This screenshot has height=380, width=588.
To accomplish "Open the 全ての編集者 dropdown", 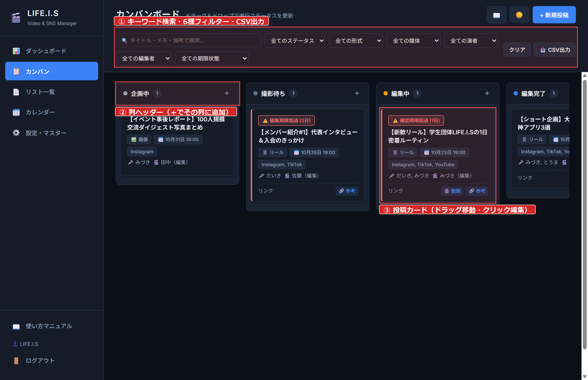I will tap(144, 59).
